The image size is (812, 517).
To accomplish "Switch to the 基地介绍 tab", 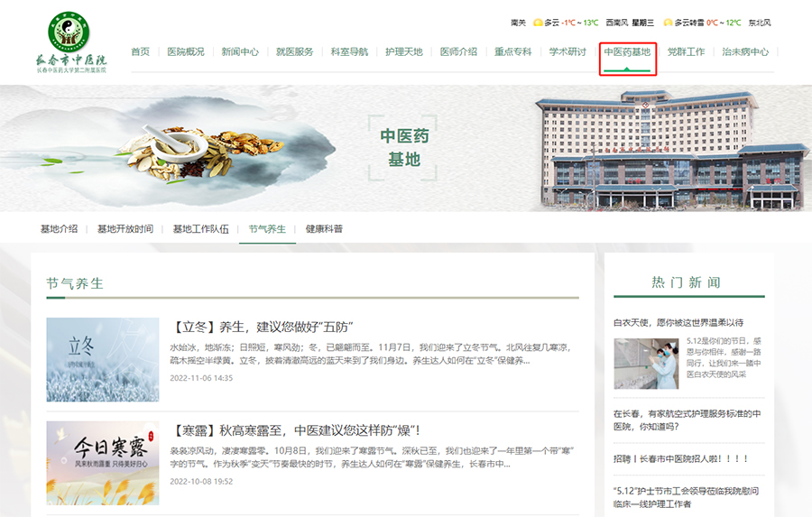I will (59, 229).
